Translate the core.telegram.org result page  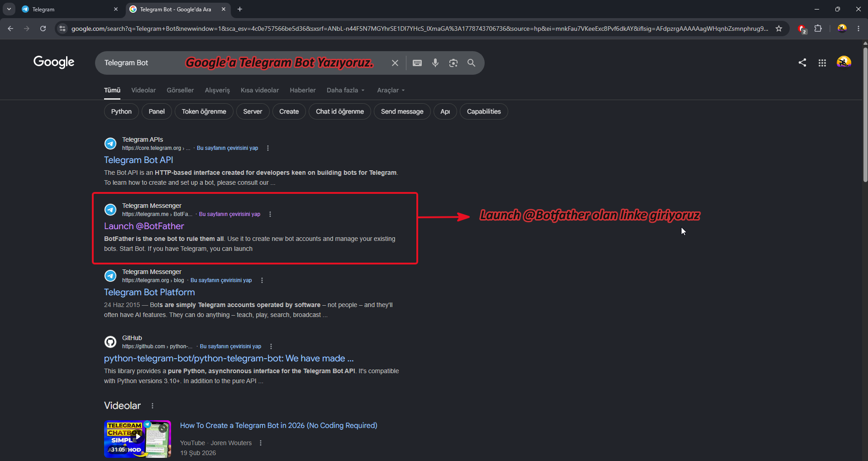[x=227, y=148]
